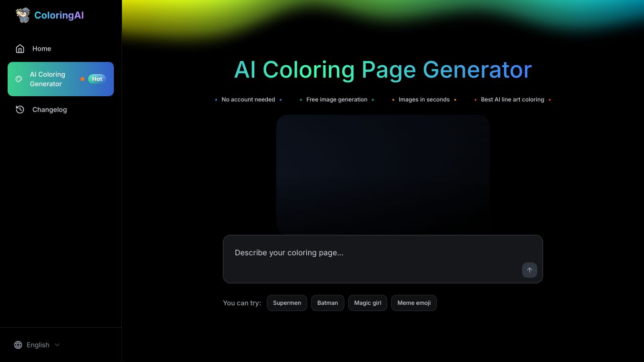
Task: Click the AI Coloring Page Generator heading
Action: (x=383, y=70)
